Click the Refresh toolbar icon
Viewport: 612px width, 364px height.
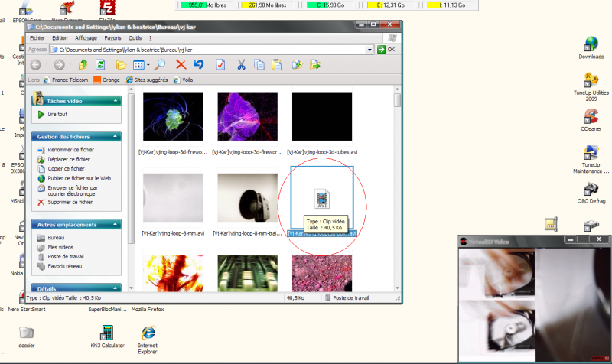pyautogui.click(x=99, y=65)
